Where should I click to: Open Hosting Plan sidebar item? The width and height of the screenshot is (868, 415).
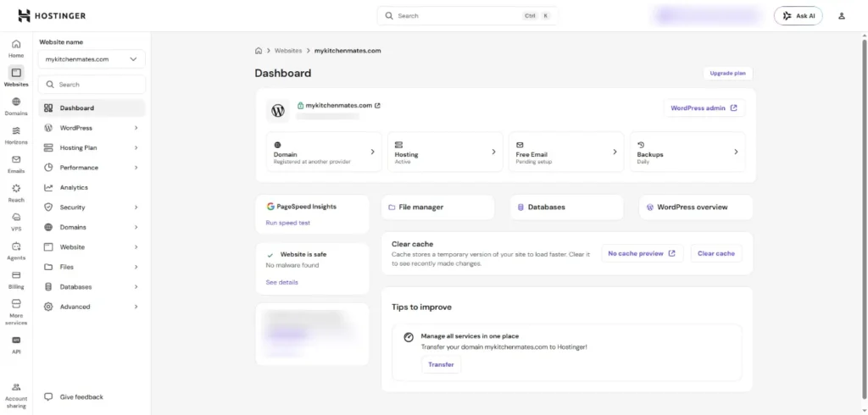click(x=92, y=147)
